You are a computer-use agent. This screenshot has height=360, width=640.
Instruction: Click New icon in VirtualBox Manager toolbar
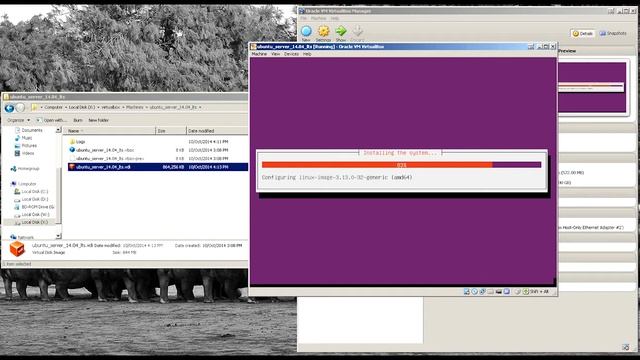(x=307, y=31)
